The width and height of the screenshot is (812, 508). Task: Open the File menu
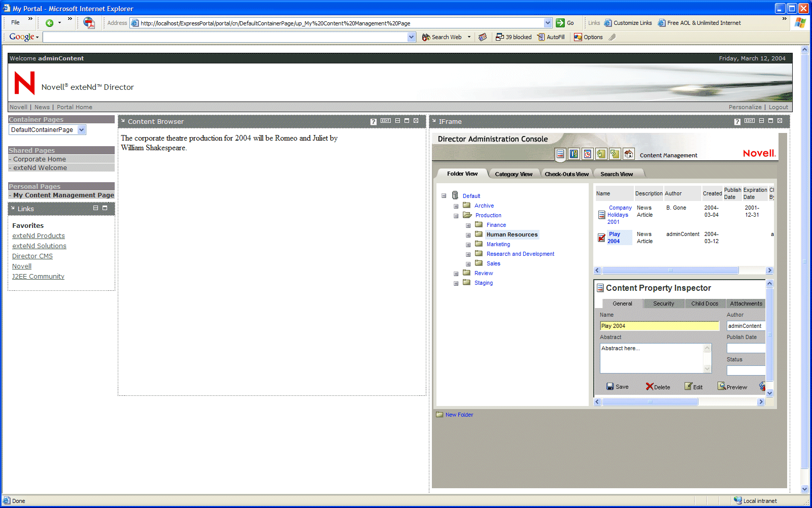(x=16, y=22)
